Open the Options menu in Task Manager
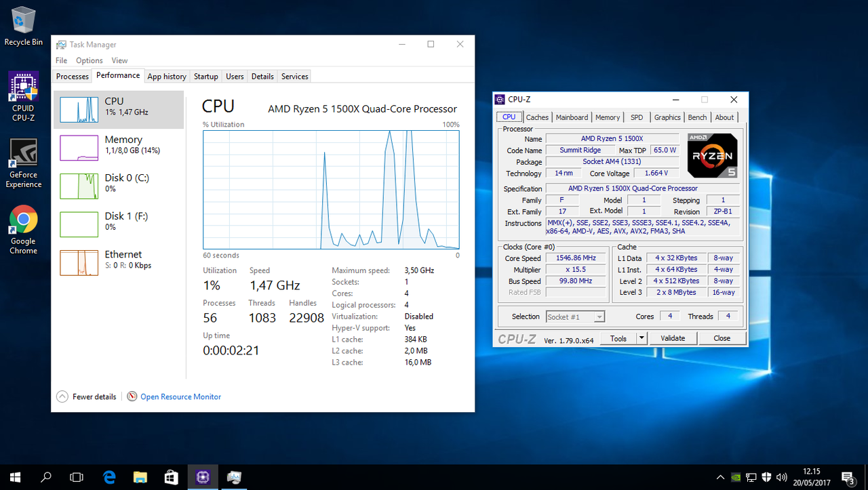The image size is (868, 490). point(89,60)
